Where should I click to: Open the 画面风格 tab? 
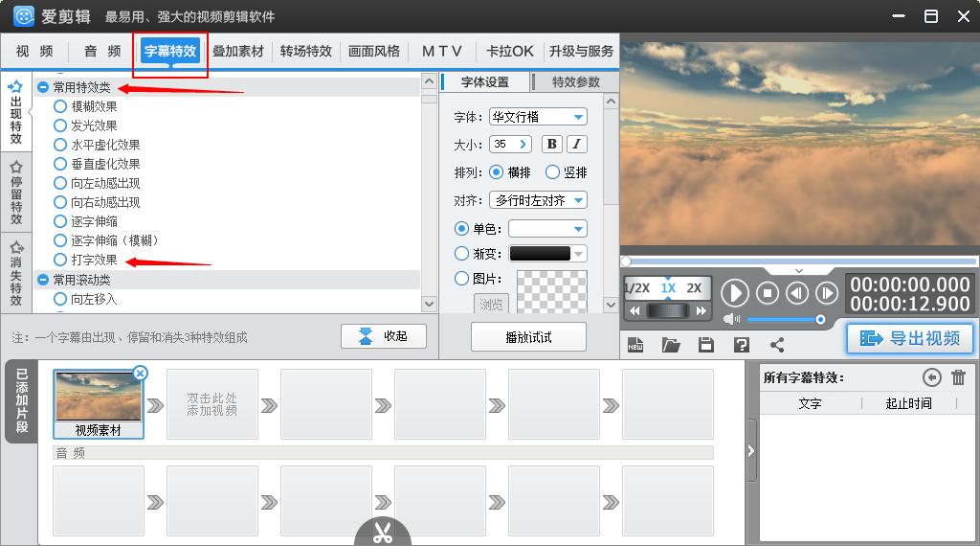point(374,52)
